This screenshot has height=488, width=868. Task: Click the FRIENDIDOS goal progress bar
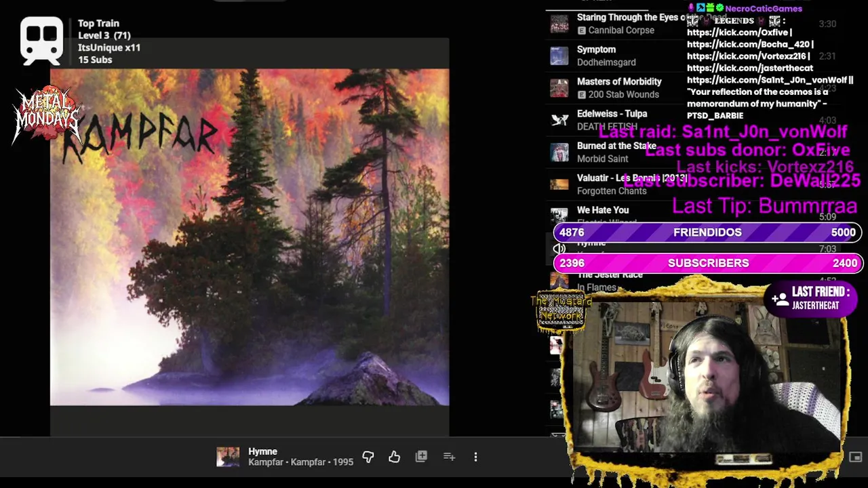pyautogui.click(x=708, y=232)
